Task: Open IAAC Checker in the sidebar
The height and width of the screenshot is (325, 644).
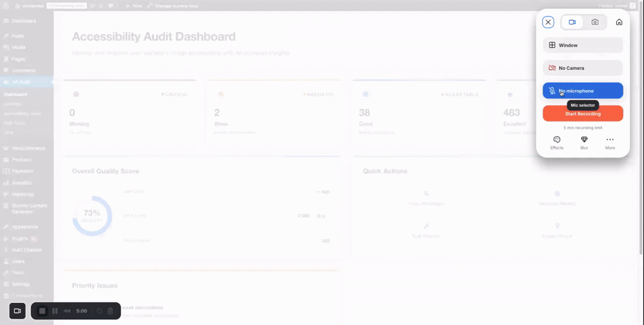Action: pyautogui.click(x=26, y=249)
